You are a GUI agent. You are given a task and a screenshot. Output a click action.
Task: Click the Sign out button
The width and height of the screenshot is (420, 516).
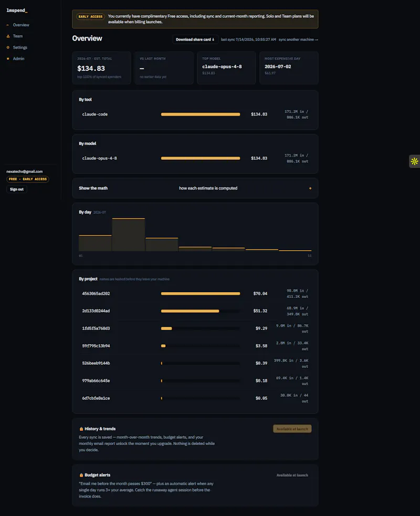(x=17, y=189)
